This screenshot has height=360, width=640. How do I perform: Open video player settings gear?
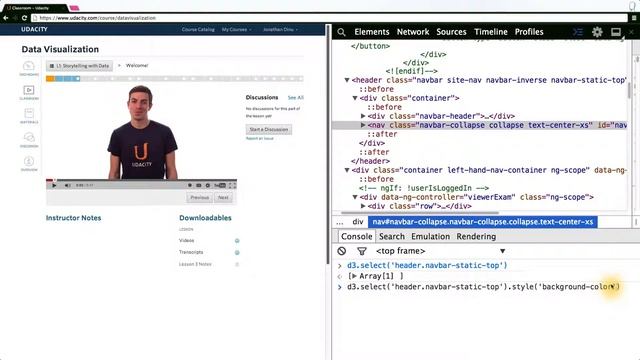208,185
